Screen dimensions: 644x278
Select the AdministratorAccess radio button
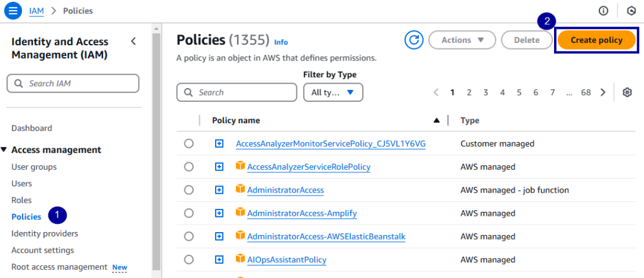[x=189, y=190]
